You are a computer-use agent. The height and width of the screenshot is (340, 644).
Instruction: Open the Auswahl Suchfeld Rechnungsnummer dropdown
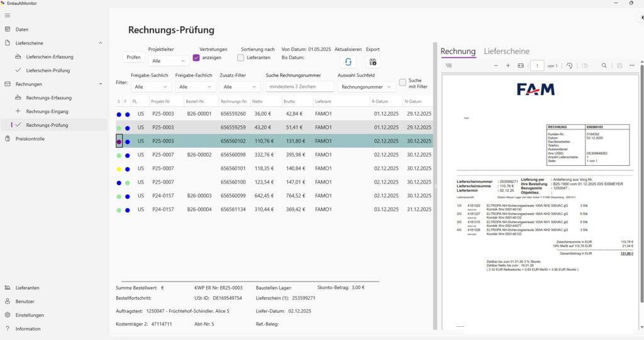tap(367, 87)
